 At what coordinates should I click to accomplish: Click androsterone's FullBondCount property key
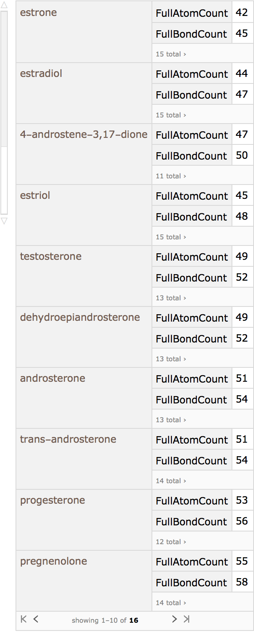191,400
